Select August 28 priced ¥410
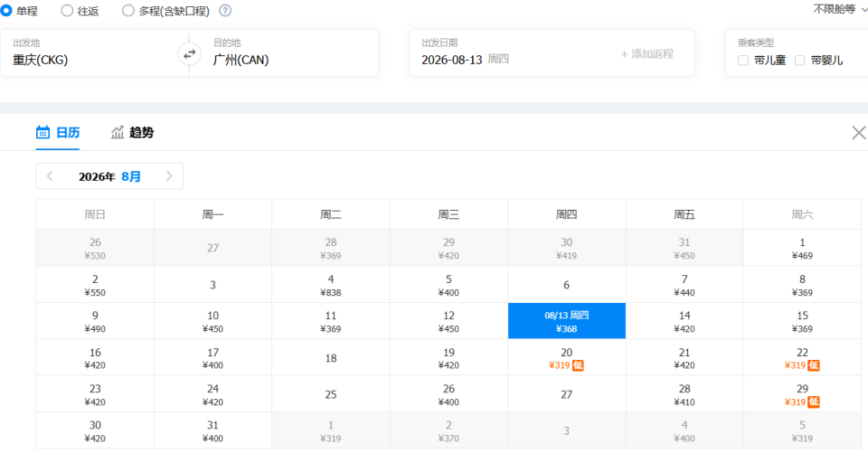 684,394
